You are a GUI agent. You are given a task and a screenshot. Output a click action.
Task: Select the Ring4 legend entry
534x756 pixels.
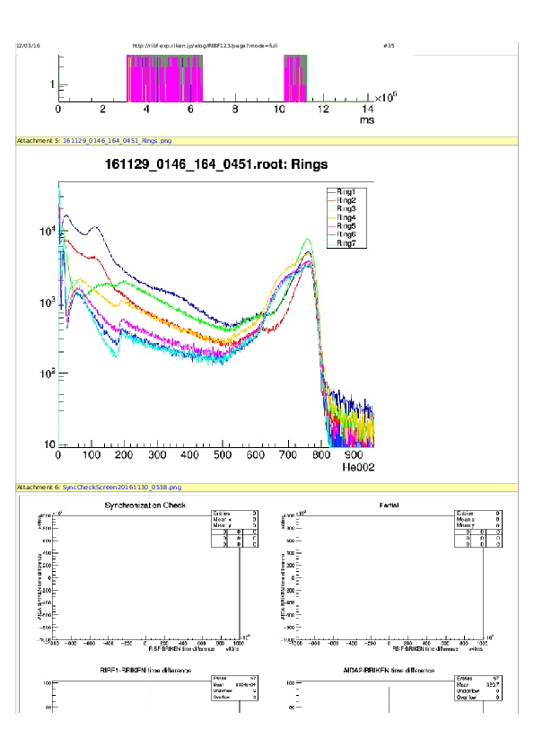pyautogui.click(x=346, y=217)
